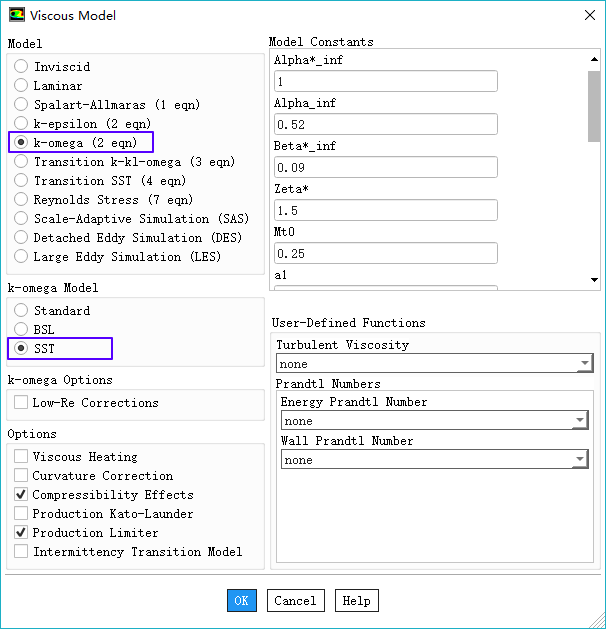Click the Model Constants scrollbar thumb
This screenshot has height=629, width=606.
coord(594,106)
